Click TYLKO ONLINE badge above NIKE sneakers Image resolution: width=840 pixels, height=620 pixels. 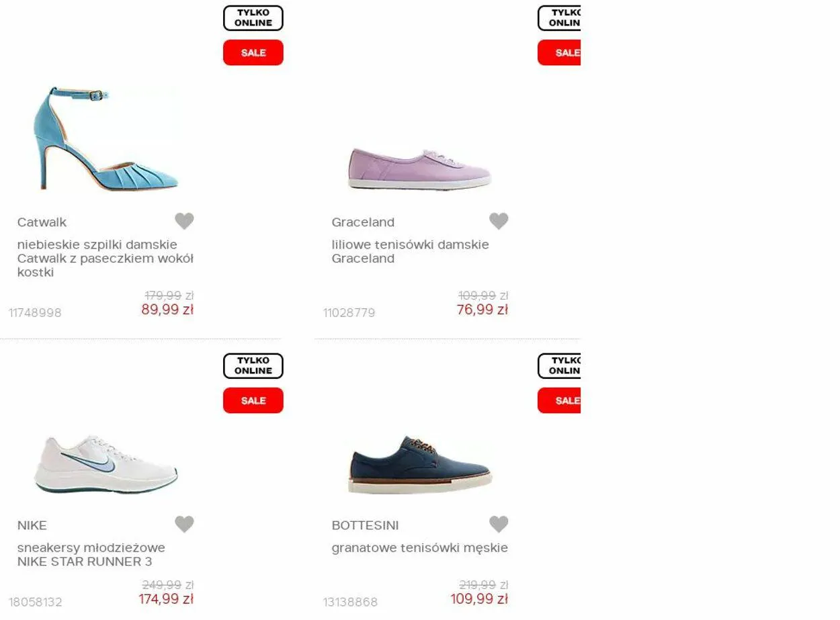pyautogui.click(x=253, y=366)
